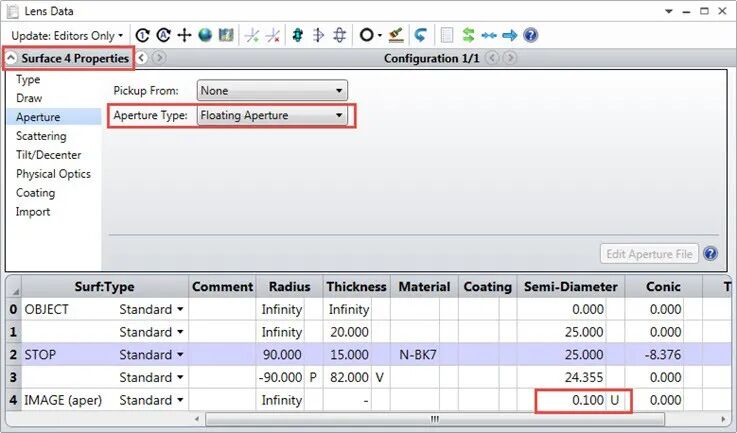Click the toolbar line icon with green plus
Viewport: 737px width, 433px height.
pyautogui.click(x=252, y=35)
